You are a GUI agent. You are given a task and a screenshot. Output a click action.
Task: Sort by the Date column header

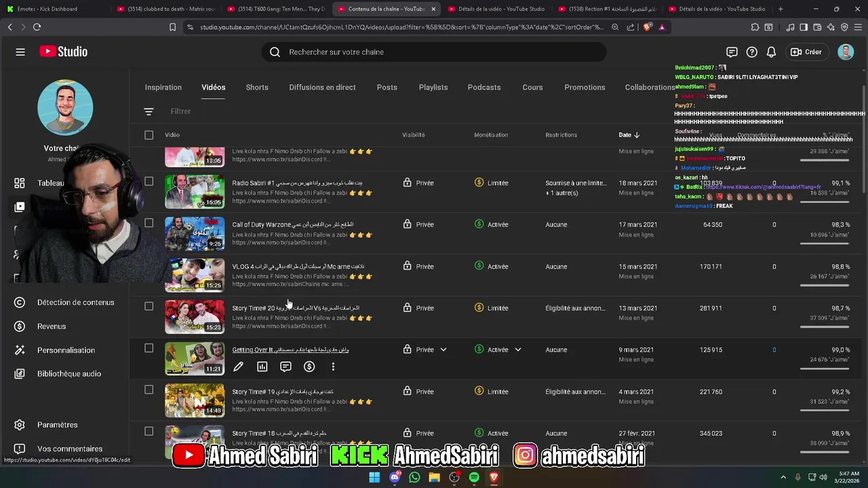tap(629, 135)
